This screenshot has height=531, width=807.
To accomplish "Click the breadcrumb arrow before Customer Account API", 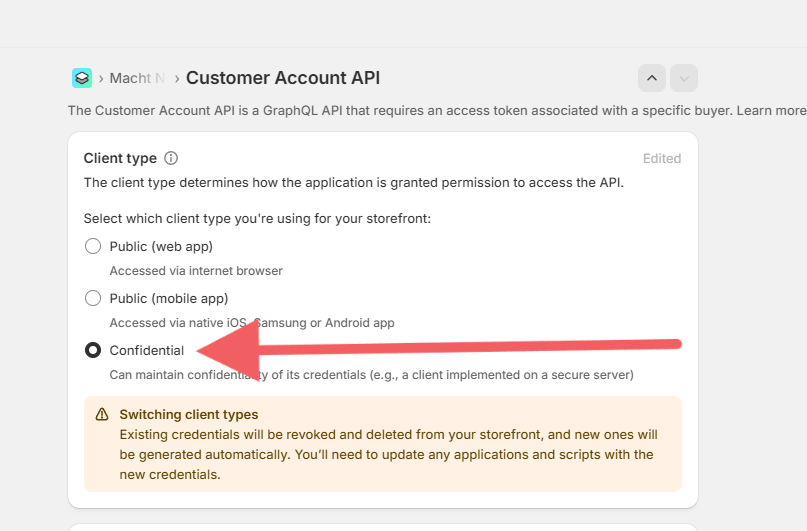I will pos(177,78).
